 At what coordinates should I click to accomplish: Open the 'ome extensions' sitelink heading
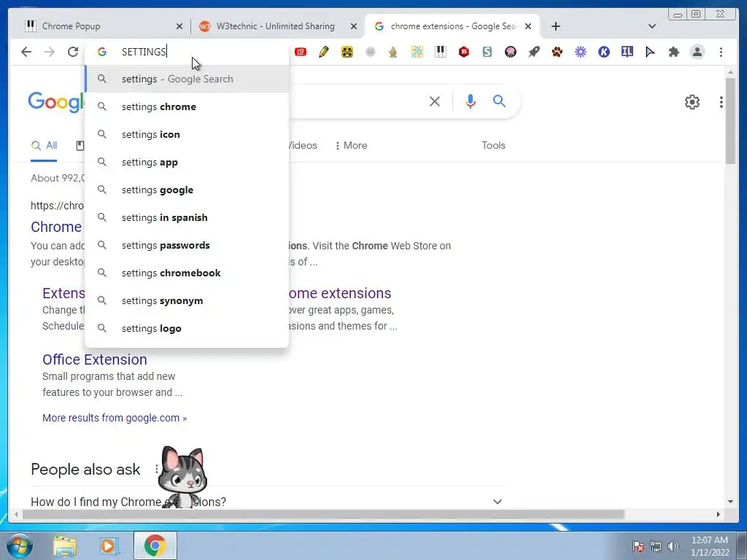point(340,293)
